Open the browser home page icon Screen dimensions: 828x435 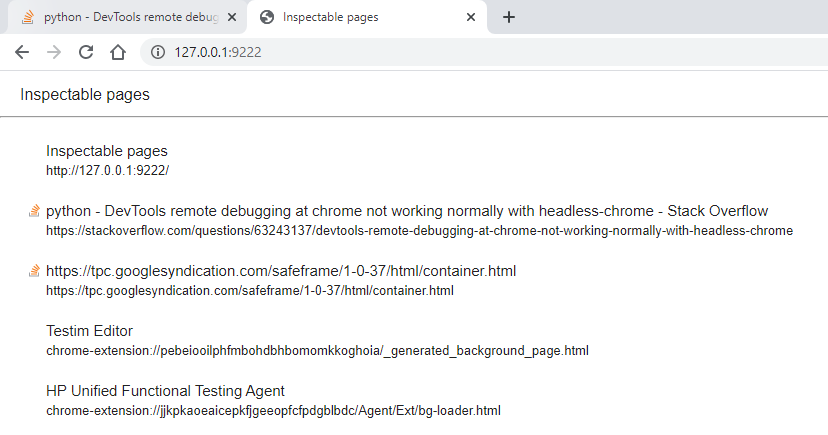click(x=118, y=52)
